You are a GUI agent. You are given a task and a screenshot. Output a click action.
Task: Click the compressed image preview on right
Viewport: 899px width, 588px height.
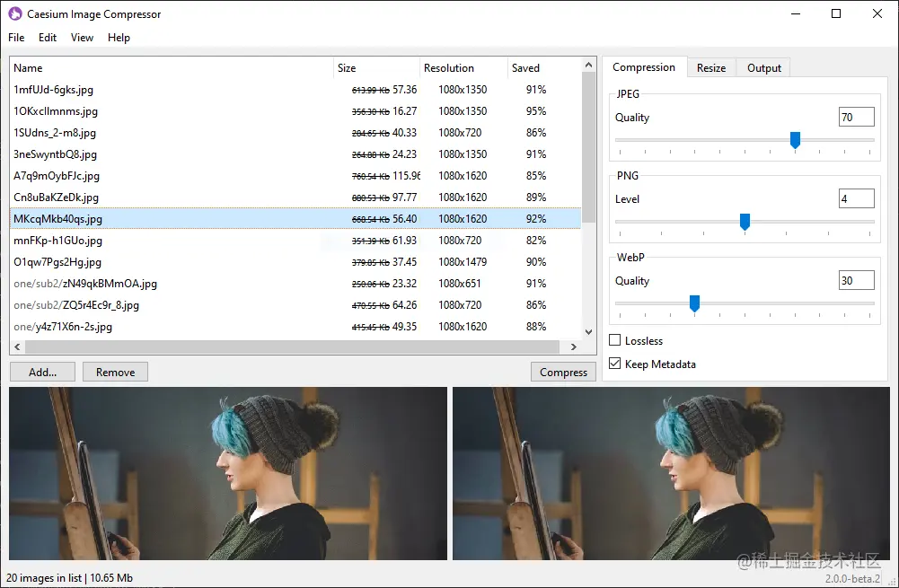click(x=672, y=473)
